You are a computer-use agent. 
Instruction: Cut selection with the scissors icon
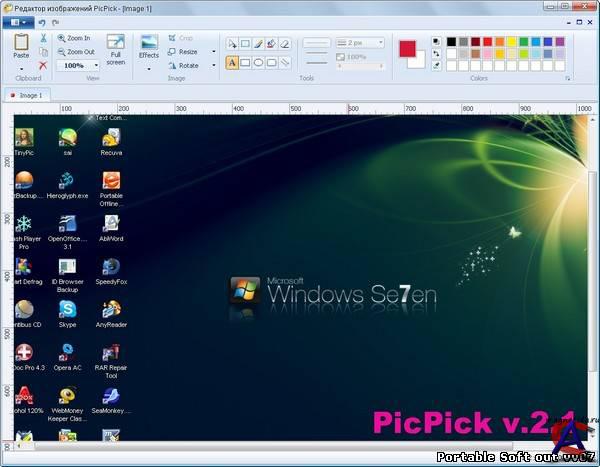[43, 38]
